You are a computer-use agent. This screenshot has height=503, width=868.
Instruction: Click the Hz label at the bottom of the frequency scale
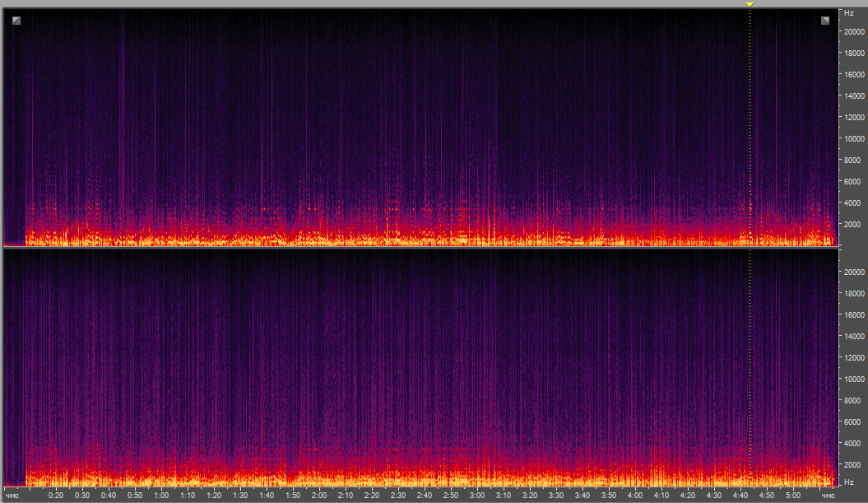(848, 482)
